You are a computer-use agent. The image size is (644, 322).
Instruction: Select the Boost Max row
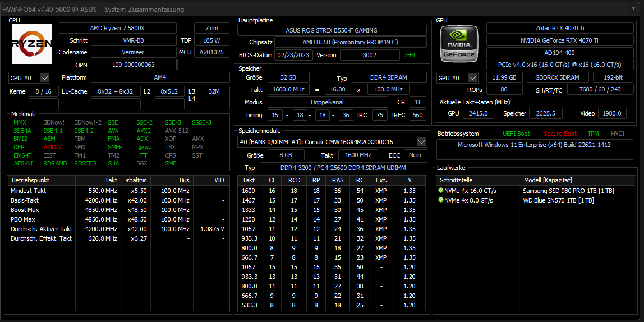(x=118, y=210)
